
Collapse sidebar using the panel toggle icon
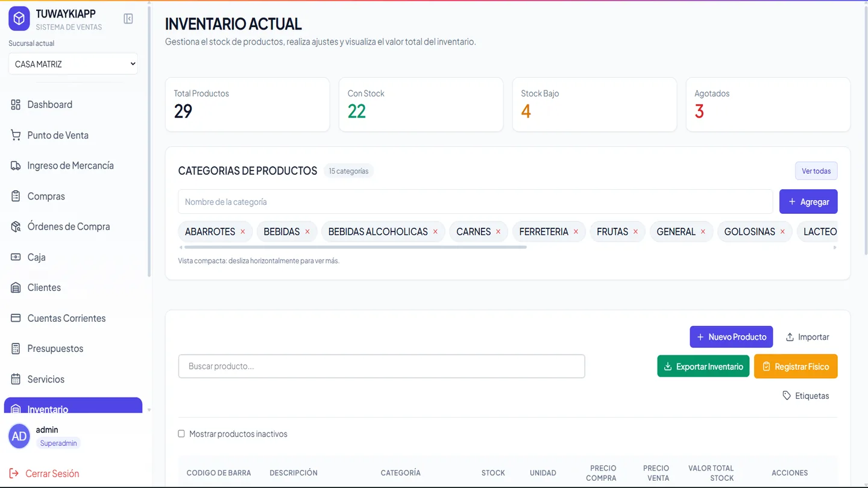[128, 19]
